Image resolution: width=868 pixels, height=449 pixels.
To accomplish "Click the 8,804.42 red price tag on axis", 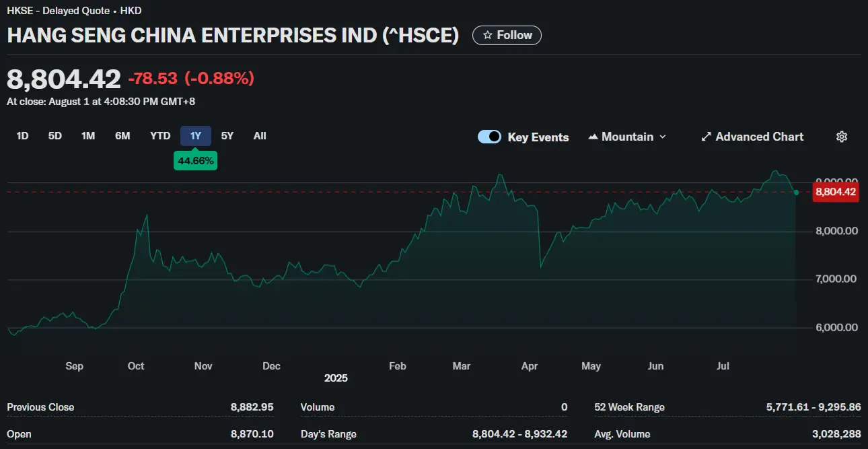I will (836, 192).
